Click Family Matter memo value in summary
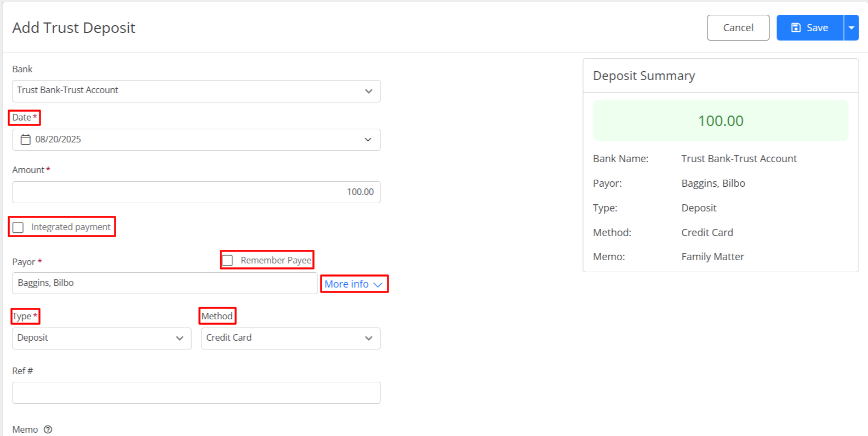The image size is (868, 436). coord(712,257)
